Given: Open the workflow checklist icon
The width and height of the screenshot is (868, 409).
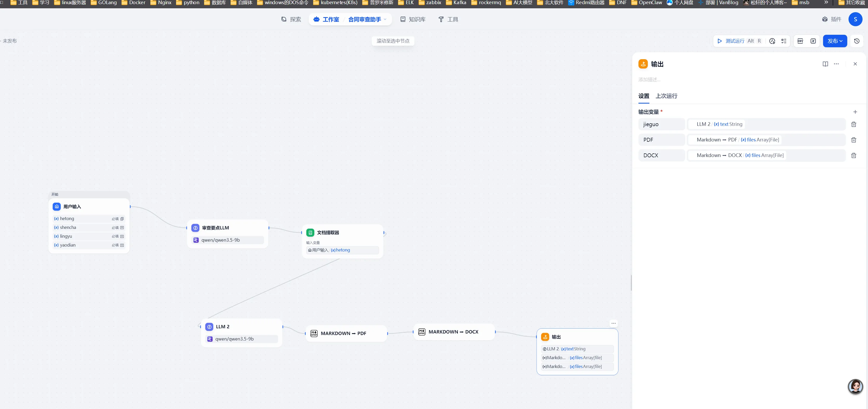Looking at the screenshot, I should click(x=784, y=41).
